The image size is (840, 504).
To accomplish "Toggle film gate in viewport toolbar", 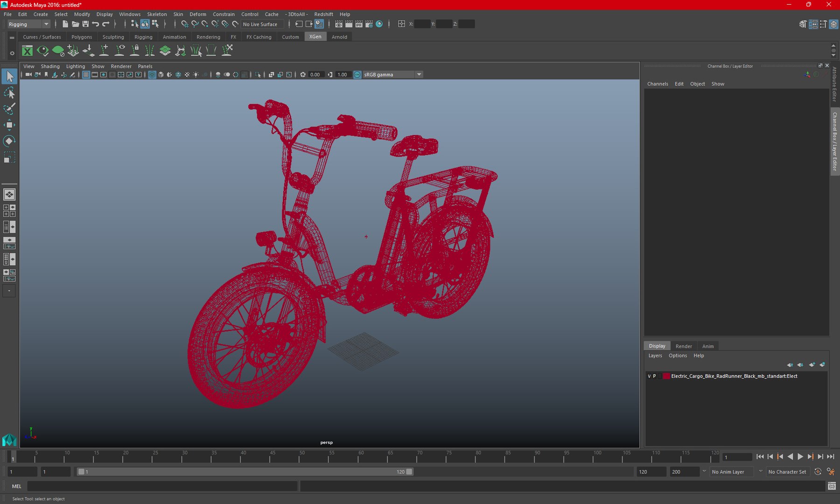I will pyautogui.click(x=95, y=75).
